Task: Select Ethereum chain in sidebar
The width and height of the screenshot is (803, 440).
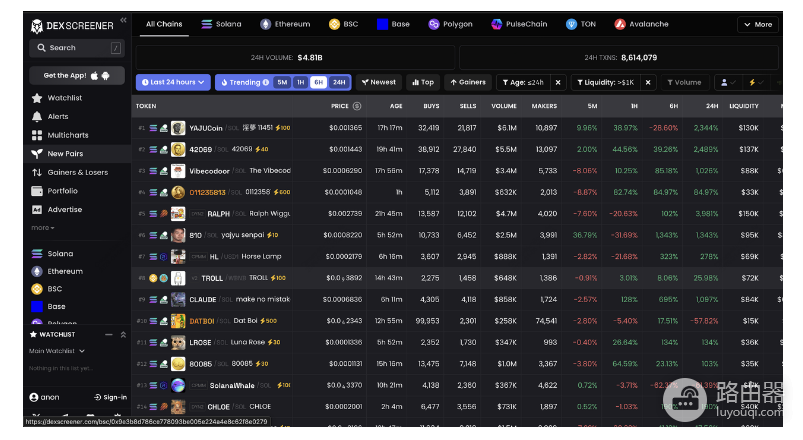Action: [x=65, y=271]
